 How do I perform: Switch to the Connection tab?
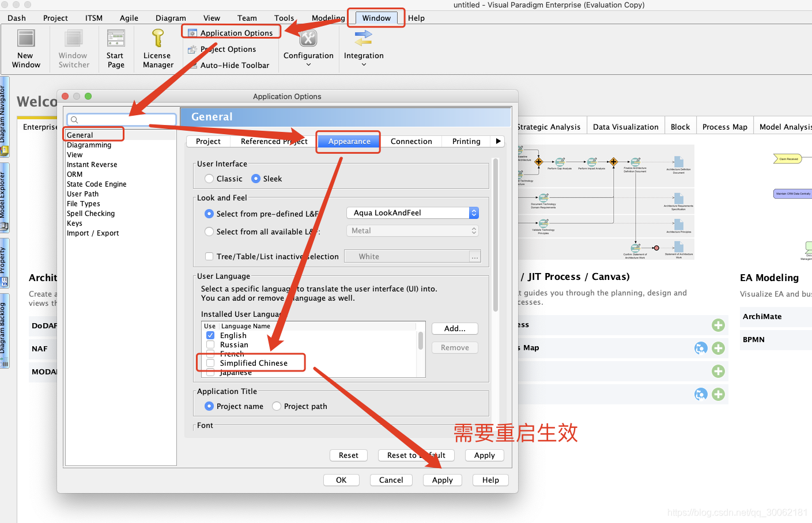411,141
